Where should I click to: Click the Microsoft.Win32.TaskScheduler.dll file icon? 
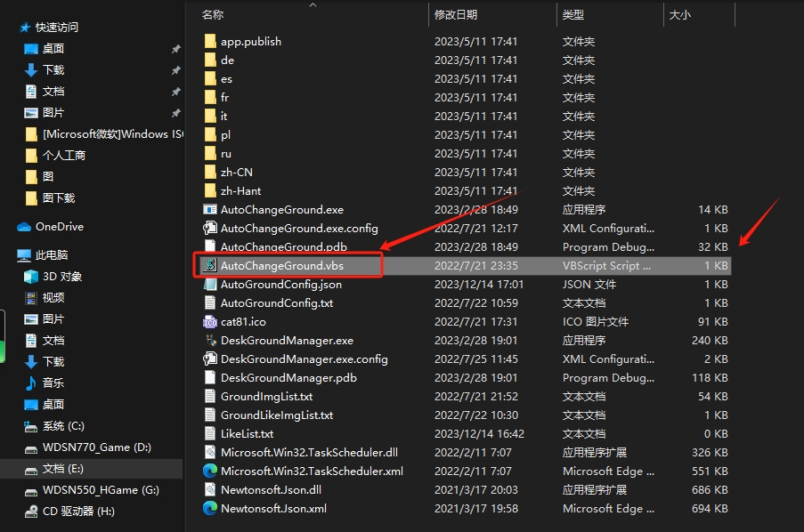click(x=210, y=452)
